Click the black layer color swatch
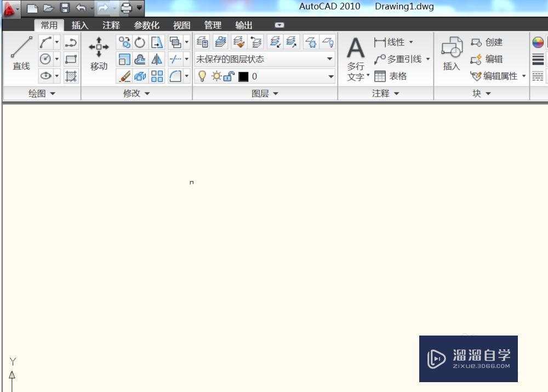The image size is (548, 392). pyautogui.click(x=242, y=76)
